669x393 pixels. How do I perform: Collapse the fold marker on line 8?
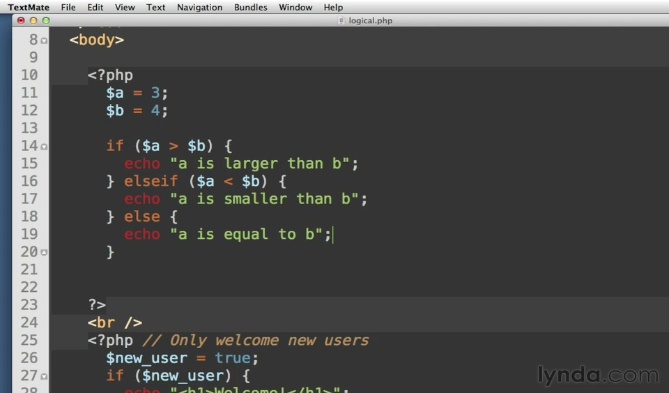(x=44, y=41)
